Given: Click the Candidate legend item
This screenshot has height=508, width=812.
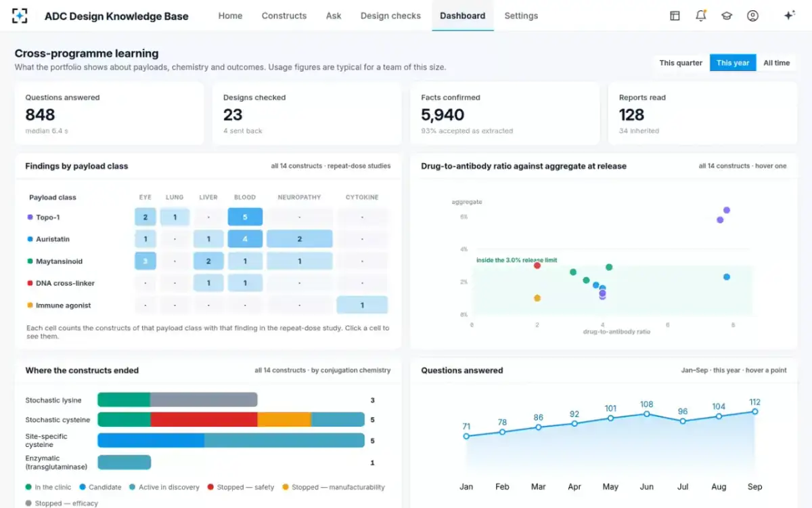Looking at the screenshot, I should point(100,487).
